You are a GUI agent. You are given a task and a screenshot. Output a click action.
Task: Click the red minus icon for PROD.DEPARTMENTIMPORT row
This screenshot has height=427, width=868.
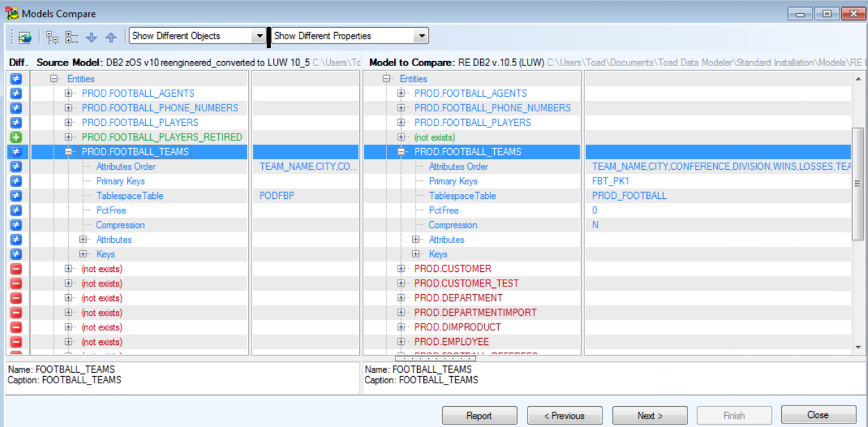tap(16, 312)
